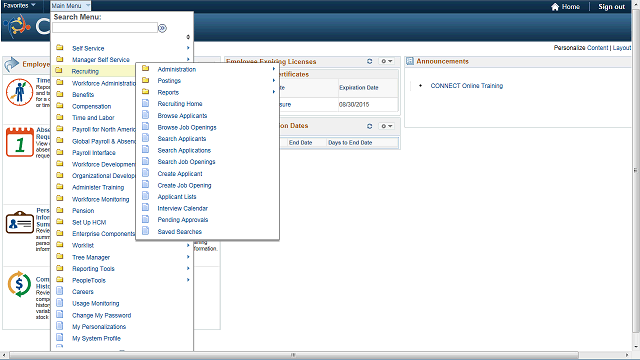Select Pending Approvals menu entry
640x360 pixels.
[x=182, y=220]
